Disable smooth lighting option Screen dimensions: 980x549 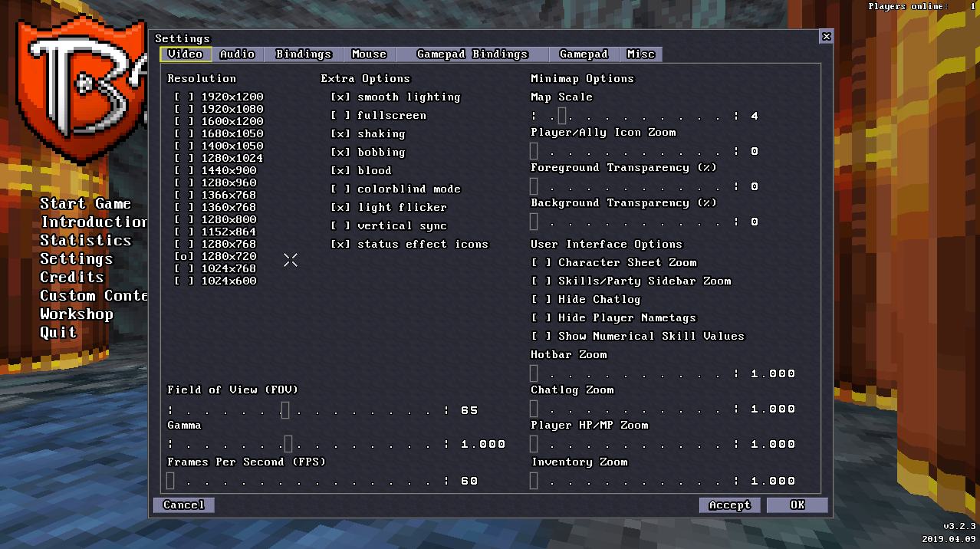[340, 97]
